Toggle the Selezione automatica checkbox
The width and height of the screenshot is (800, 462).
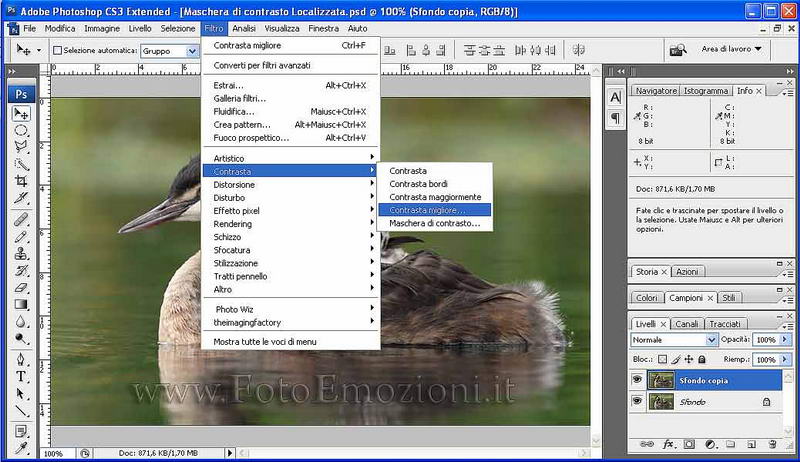pos(58,50)
